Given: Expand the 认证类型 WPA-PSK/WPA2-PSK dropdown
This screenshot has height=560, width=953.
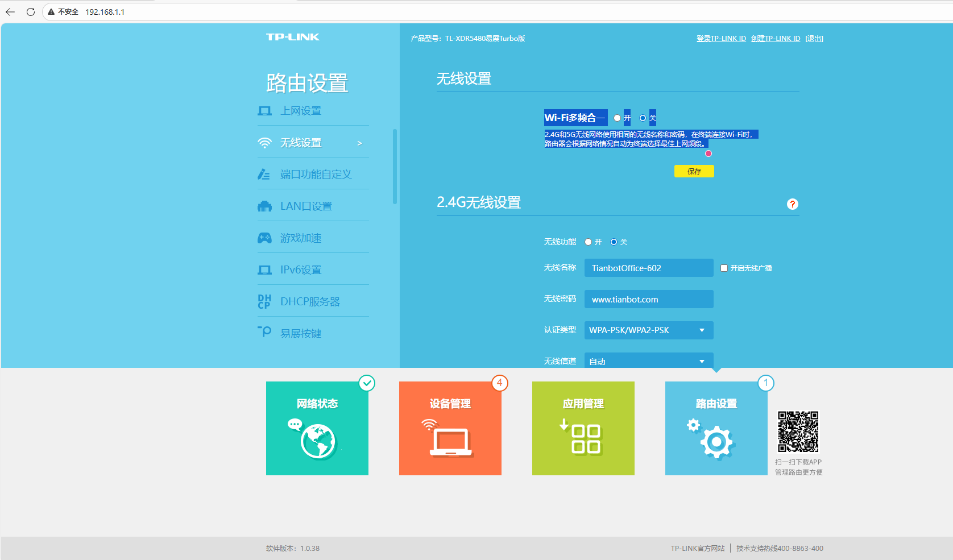Looking at the screenshot, I should click(x=648, y=330).
